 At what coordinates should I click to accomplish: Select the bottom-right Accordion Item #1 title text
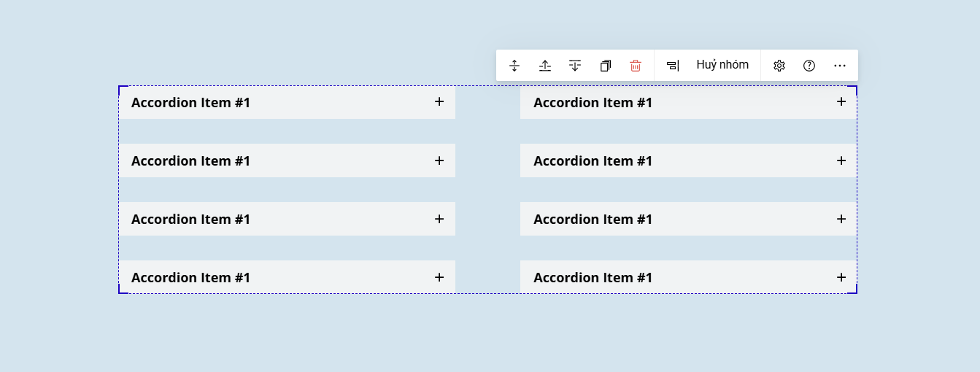593,278
